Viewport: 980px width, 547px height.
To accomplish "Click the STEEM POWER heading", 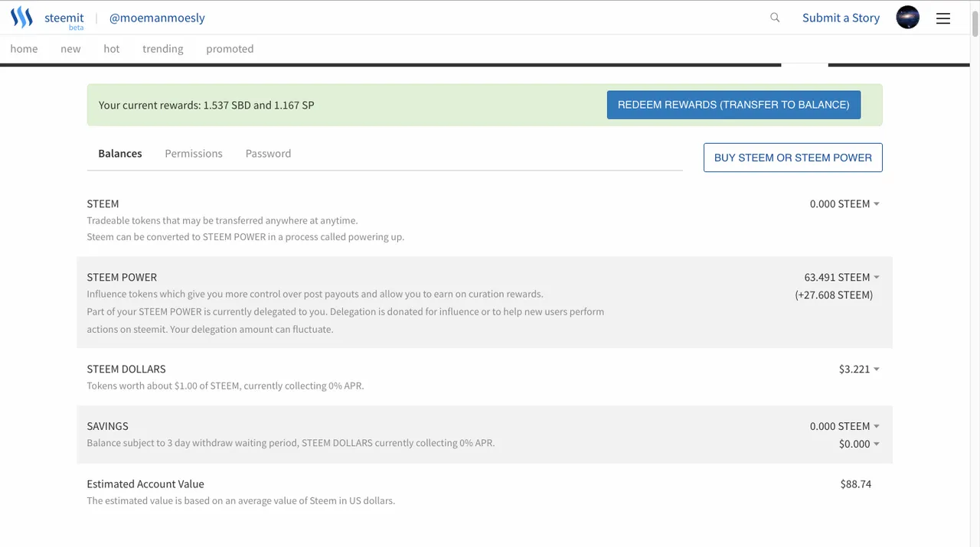I will point(122,277).
